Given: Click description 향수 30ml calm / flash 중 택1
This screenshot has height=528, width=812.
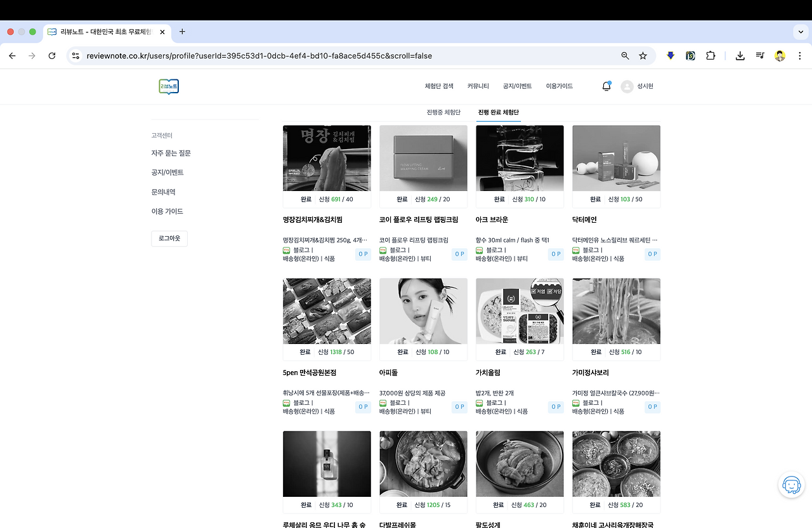Looking at the screenshot, I should click(x=513, y=241).
